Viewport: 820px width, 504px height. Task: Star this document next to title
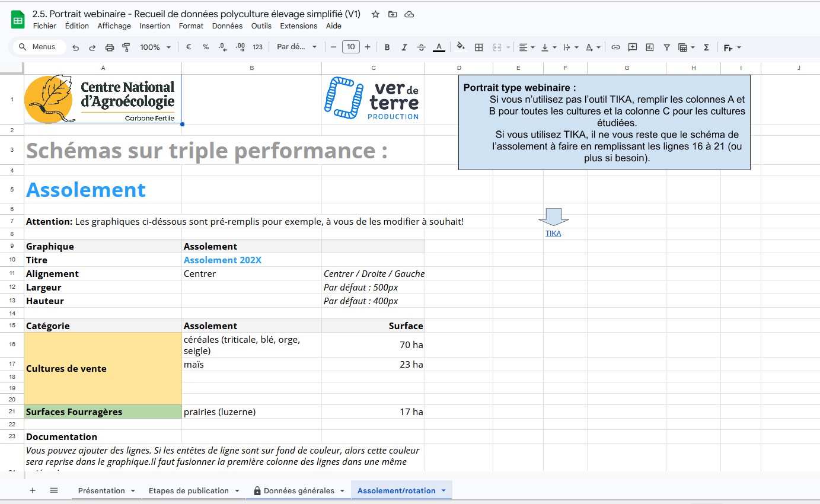(375, 14)
